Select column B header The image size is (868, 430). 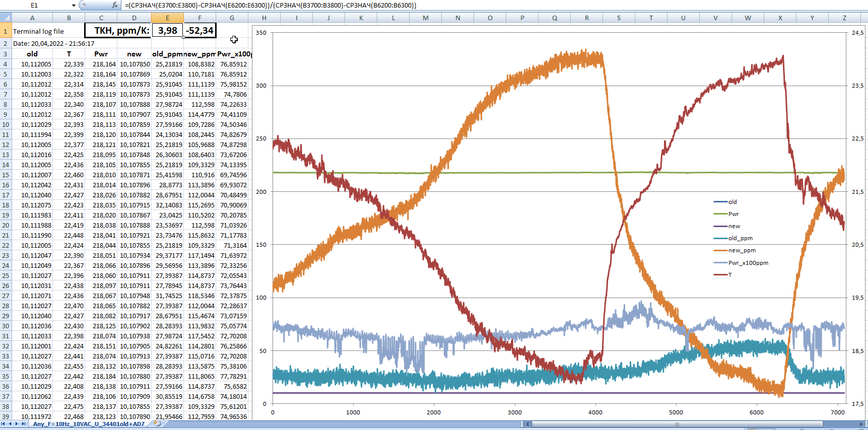click(x=69, y=18)
